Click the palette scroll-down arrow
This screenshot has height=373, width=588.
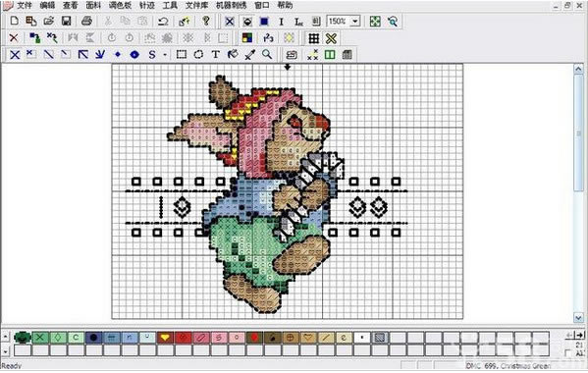click(5, 351)
